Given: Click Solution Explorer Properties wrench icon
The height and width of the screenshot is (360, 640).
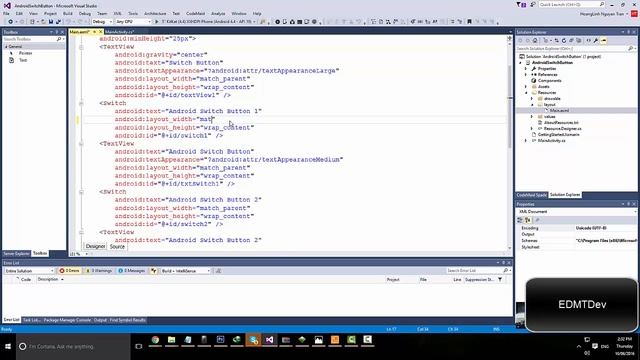Looking at the screenshot, I should [596, 40].
